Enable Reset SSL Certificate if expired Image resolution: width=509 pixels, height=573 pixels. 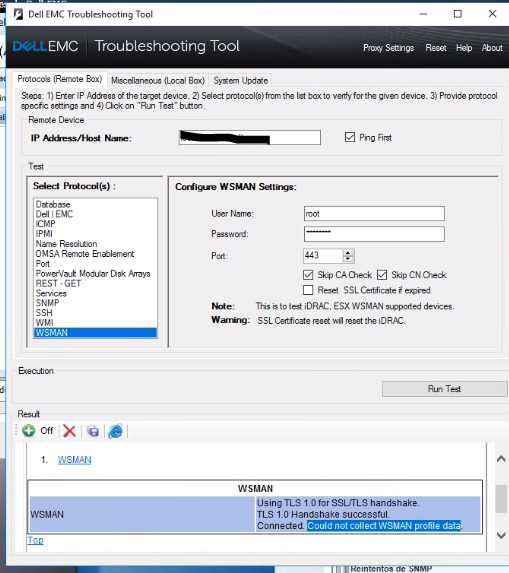[308, 290]
